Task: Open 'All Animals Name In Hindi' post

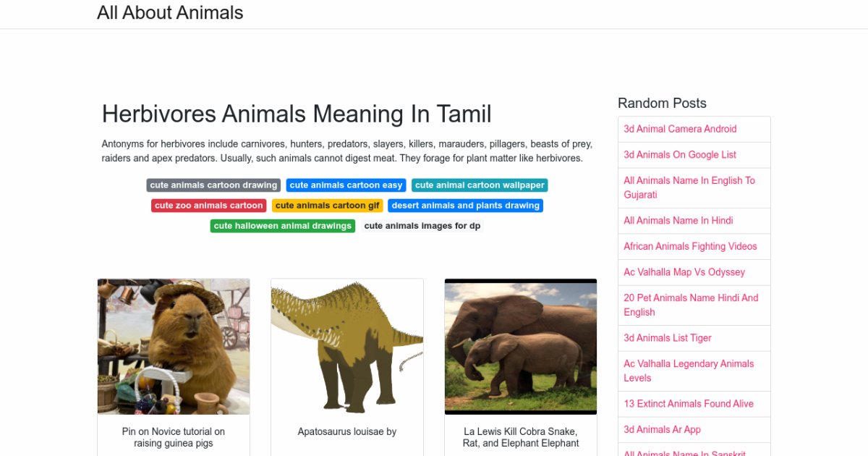Action: click(678, 221)
